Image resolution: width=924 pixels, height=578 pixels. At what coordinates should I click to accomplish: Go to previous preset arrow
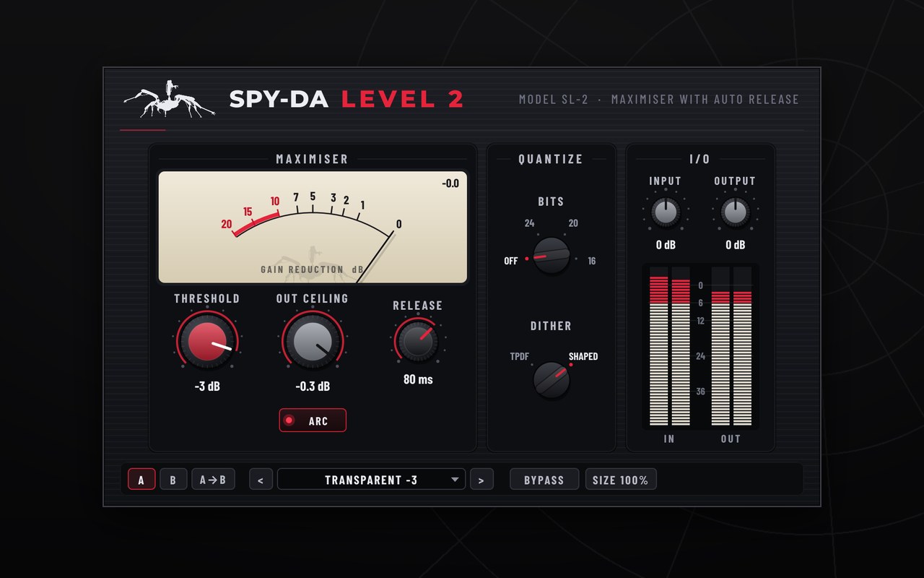pyautogui.click(x=261, y=480)
